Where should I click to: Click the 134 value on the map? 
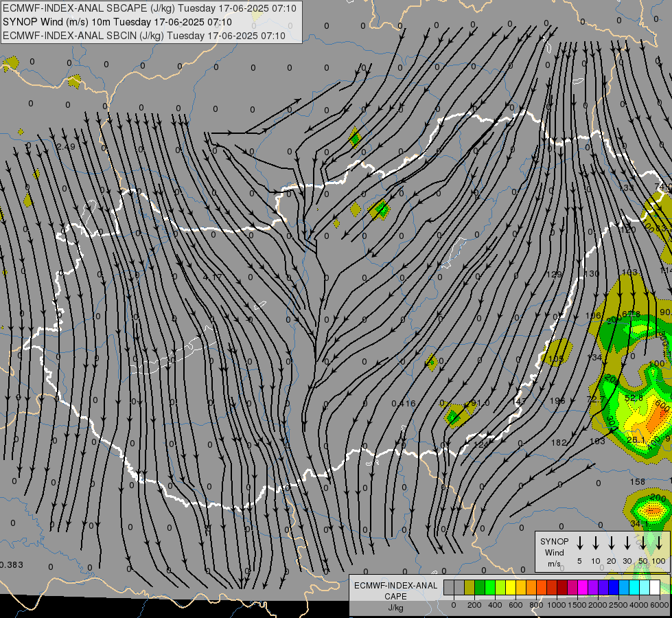(594, 358)
